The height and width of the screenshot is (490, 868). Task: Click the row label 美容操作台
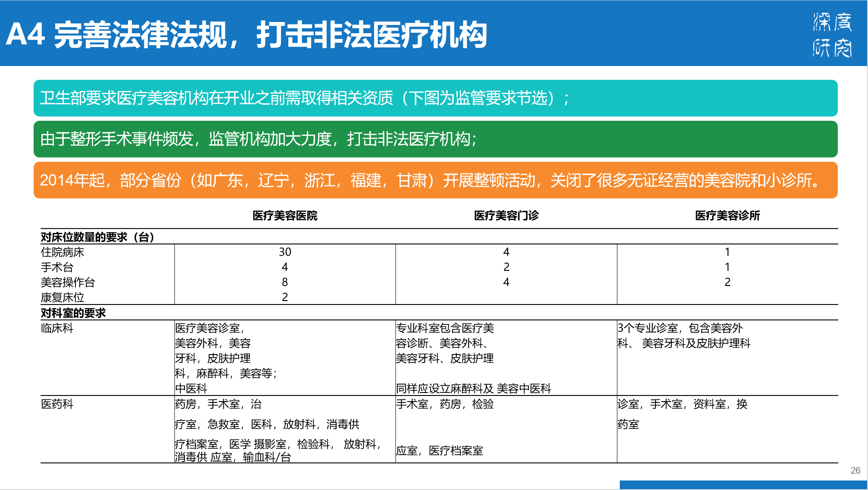(x=68, y=282)
